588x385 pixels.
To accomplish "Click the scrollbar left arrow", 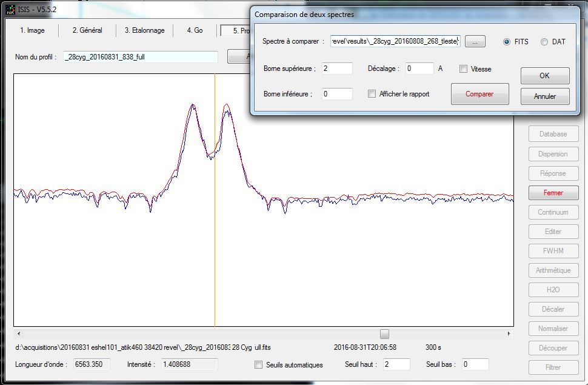I will (x=18, y=334).
